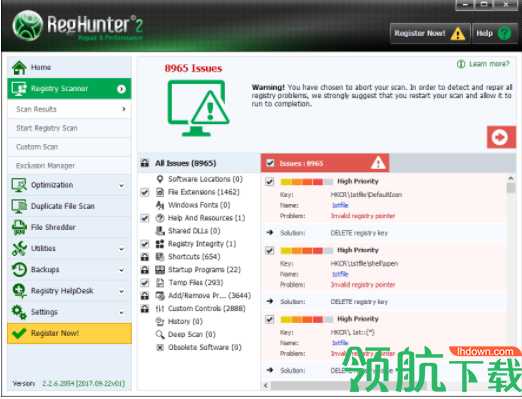The height and width of the screenshot is (399, 522).
Task: Select Custom Controls (2888) category
Action: tap(207, 309)
